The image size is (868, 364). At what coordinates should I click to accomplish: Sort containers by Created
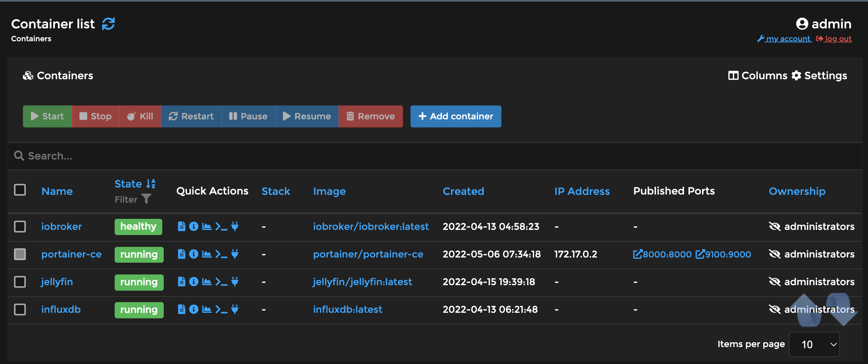(463, 191)
